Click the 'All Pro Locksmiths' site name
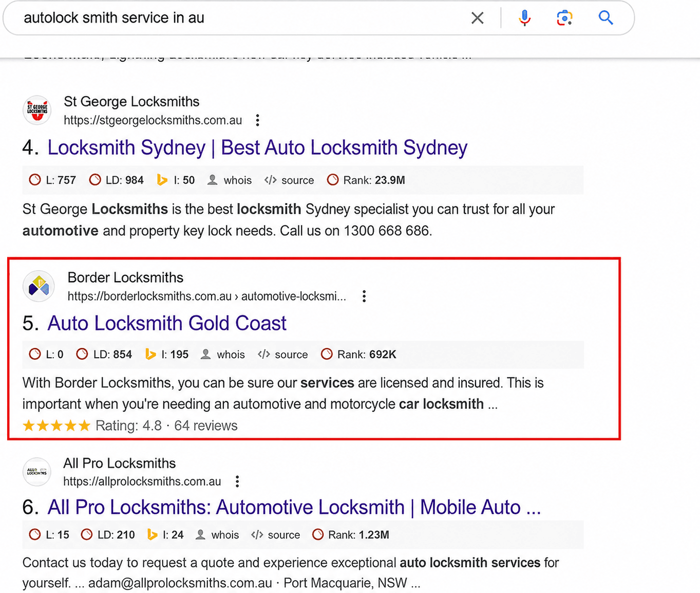The height and width of the screenshot is (593, 700). 120,463
